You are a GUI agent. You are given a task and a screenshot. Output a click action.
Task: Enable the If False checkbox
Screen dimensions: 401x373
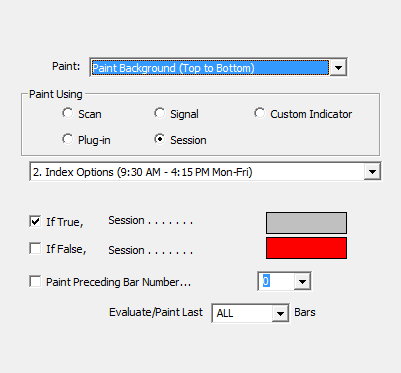tap(35, 248)
